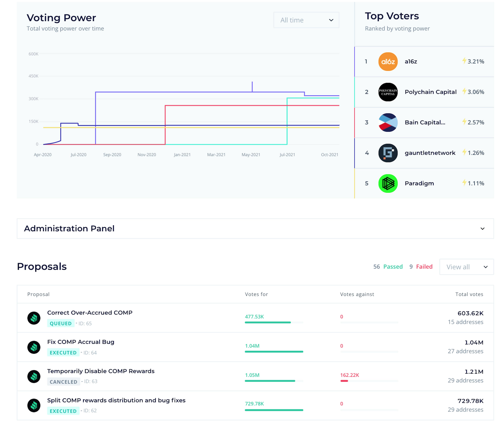Image resolution: width=504 pixels, height=421 pixels.
Task: Select the Paradigm voter name
Action: (x=419, y=183)
